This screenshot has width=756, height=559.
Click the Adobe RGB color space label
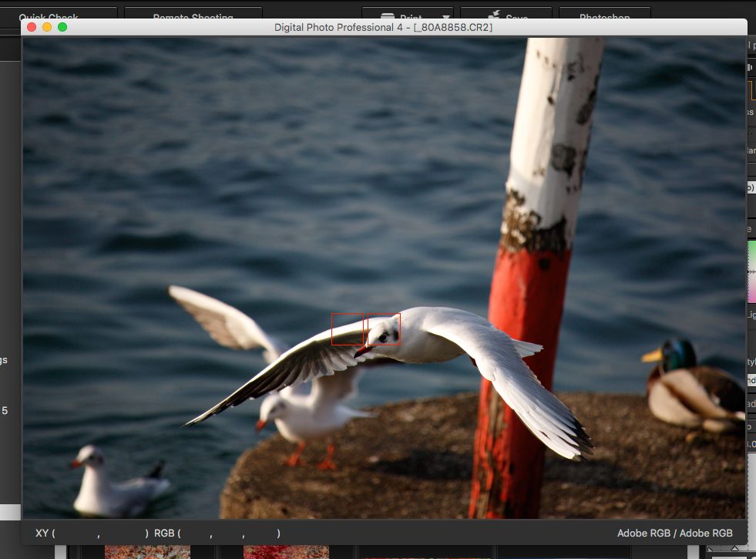pos(674,533)
